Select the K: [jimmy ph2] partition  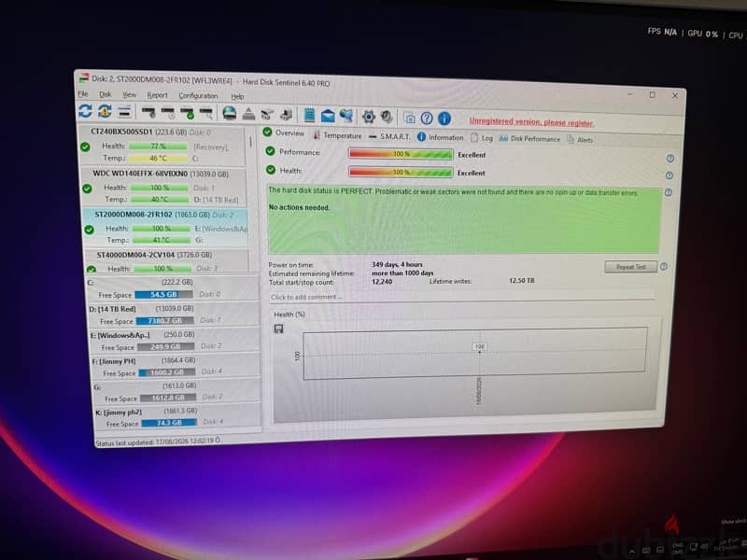point(177,417)
